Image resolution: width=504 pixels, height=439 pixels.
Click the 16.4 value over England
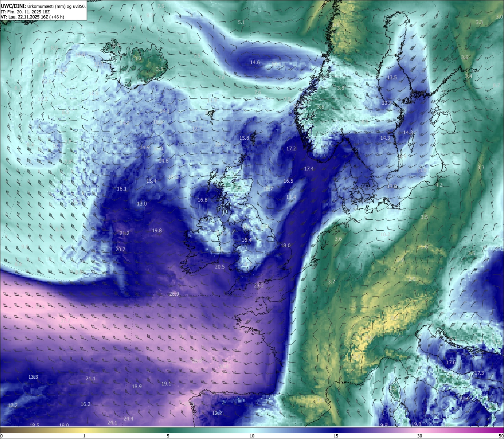coord(246,240)
